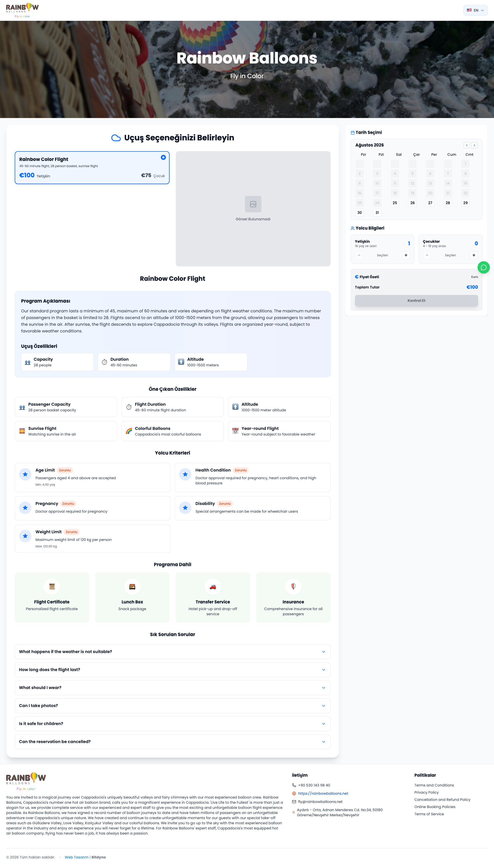Follow the Web Tasarım footer link
494x868 pixels.
pos(77,857)
